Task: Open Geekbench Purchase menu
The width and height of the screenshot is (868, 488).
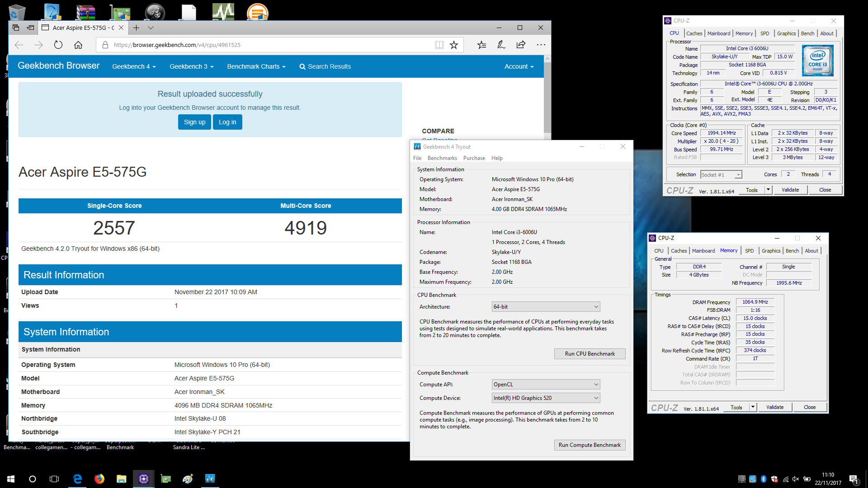Action: [x=474, y=158]
